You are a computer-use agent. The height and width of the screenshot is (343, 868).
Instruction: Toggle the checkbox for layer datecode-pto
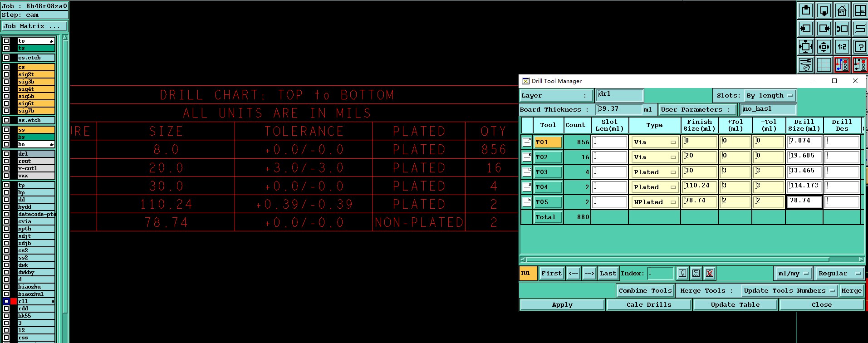6,214
